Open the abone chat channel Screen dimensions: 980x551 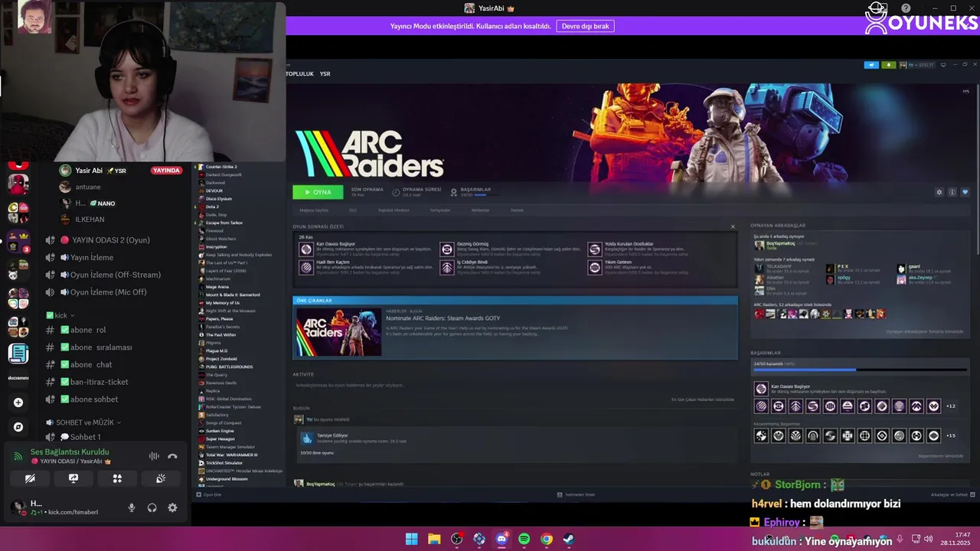tap(79, 364)
